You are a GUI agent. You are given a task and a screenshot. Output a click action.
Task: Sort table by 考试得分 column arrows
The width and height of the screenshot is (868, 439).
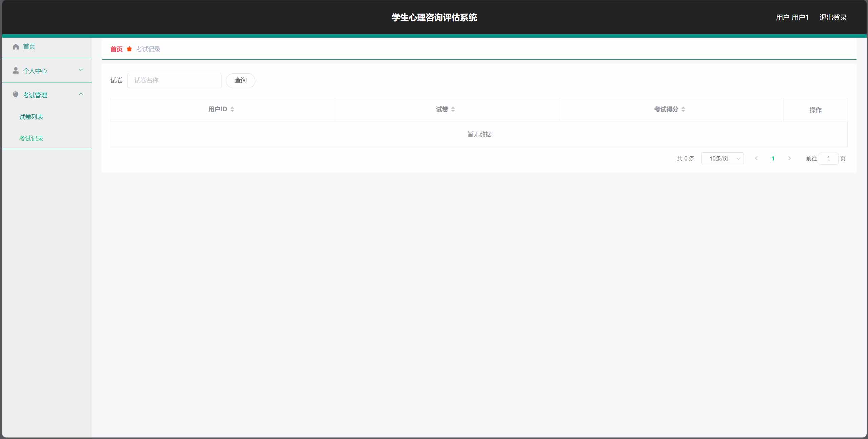pos(683,109)
